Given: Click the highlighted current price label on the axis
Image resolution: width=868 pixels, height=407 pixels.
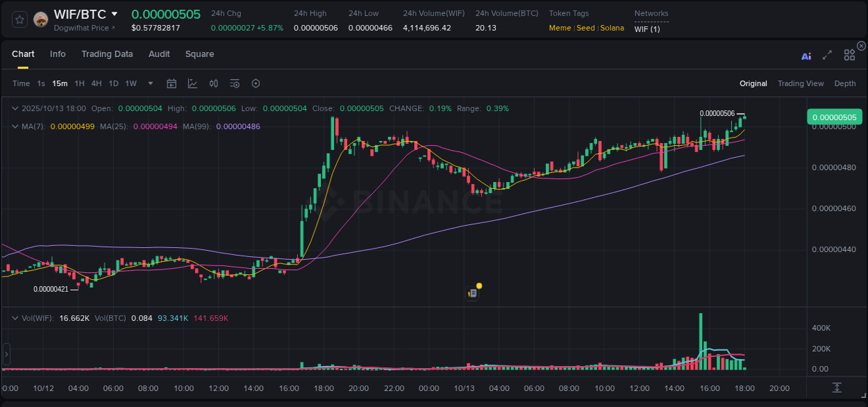Looking at the screenshot, I should [833, 117].
